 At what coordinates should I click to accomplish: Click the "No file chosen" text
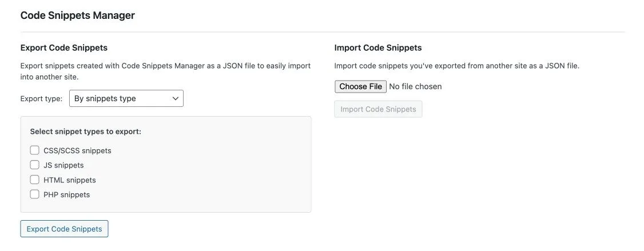(415, 86)
